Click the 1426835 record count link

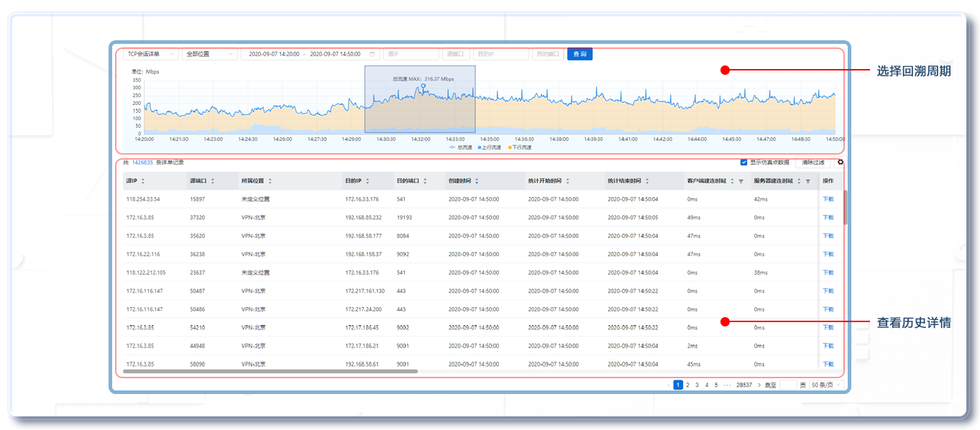click(142, 163)
